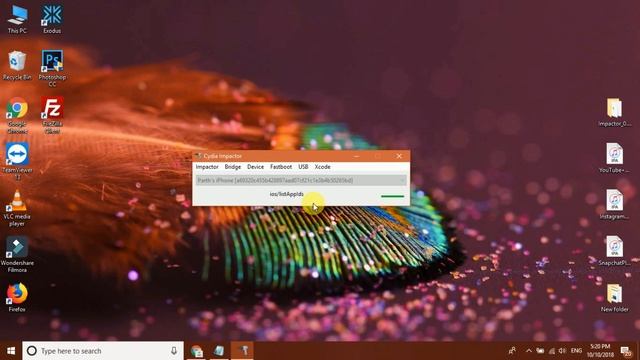The width and height of the screenshot is (640, 360).
Task: Click the green progress bar in Impactor
Action: [392, 196]
